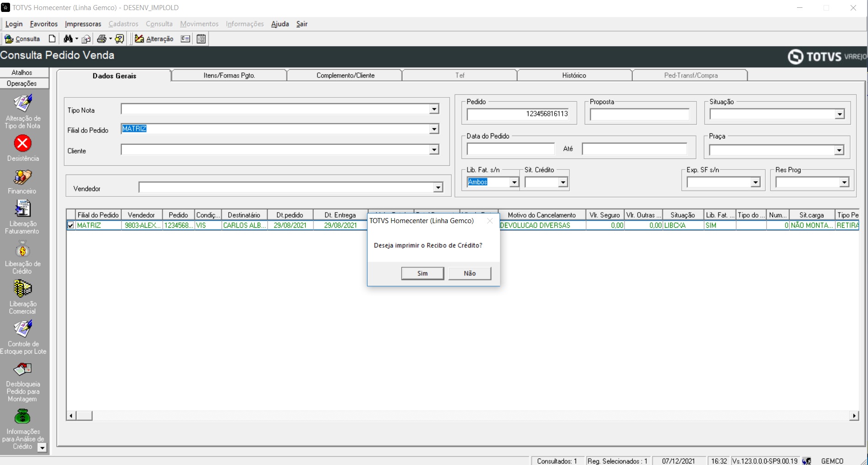Expand the Situação dropdown
The image size is (868, 465).
(x=840, y=115)
